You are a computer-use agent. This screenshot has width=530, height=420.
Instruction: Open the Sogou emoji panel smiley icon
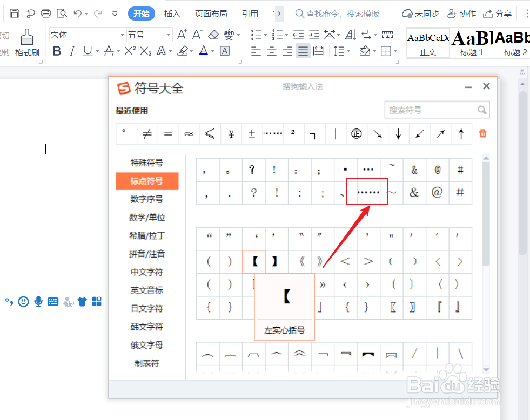pyautogui.click(x=23, y=301)
